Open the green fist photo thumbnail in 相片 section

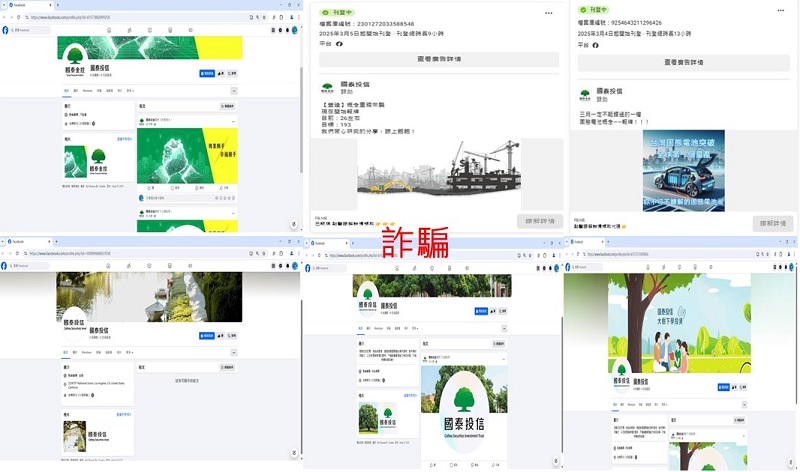pos(76,162)
